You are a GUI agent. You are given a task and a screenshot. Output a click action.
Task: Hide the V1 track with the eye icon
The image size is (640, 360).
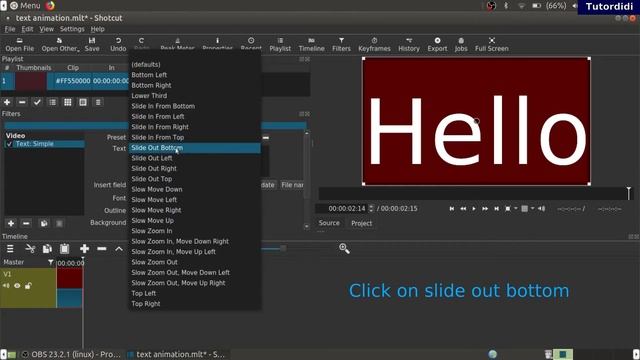pyautogui.click(x=17, y=286)
